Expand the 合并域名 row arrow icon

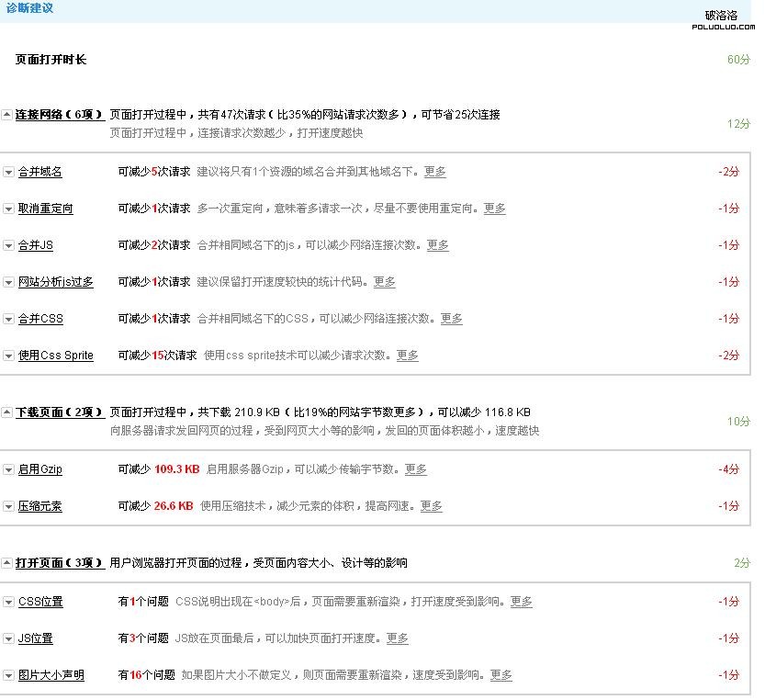[8, 173]
